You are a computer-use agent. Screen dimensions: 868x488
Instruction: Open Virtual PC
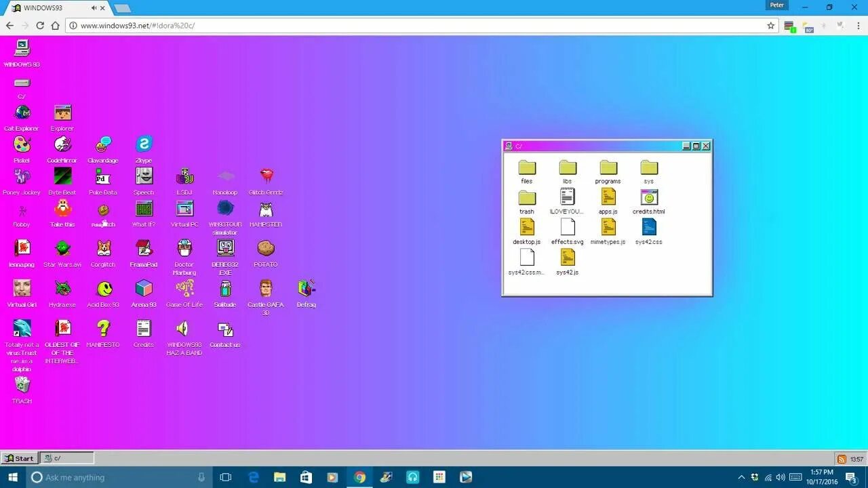pos(184,209)
